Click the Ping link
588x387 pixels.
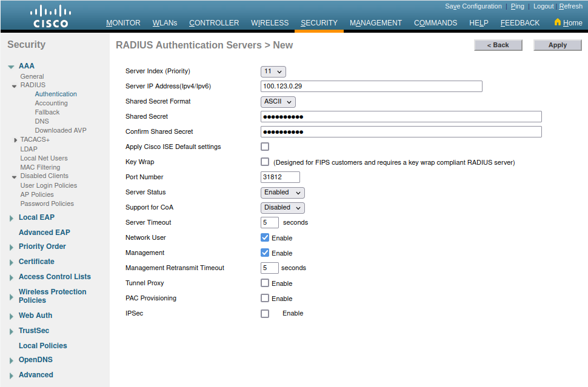[x=518, y=7]
